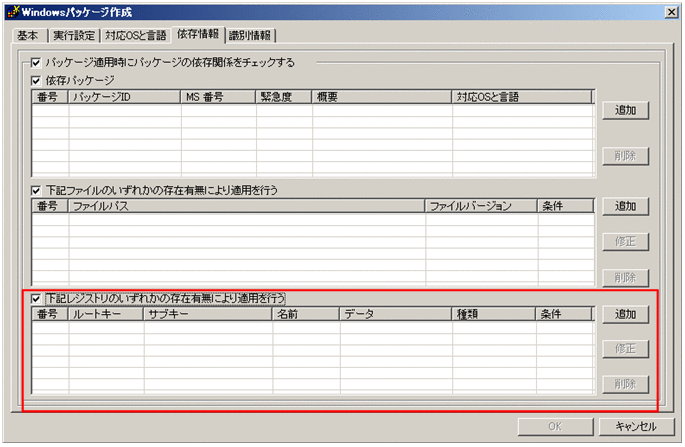Select the ファイルバージョン column header
The image size is (685, 447).
(480, 206)
